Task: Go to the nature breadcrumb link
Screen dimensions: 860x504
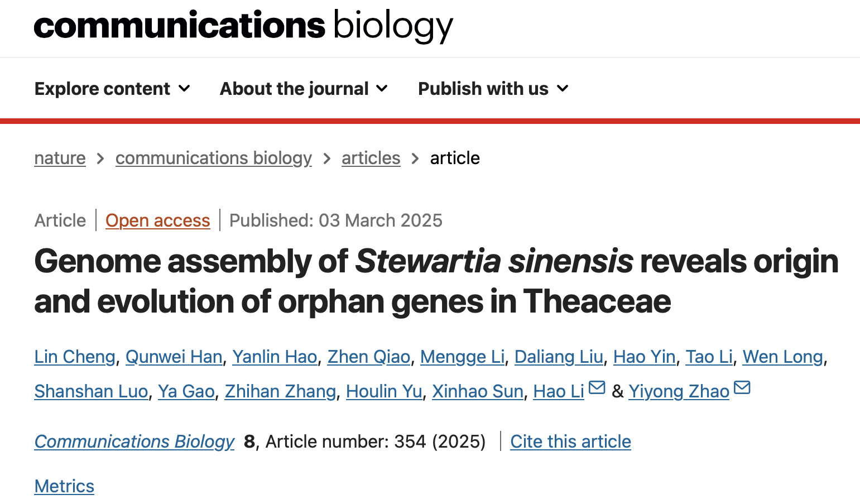Action: tap(60, 158)
